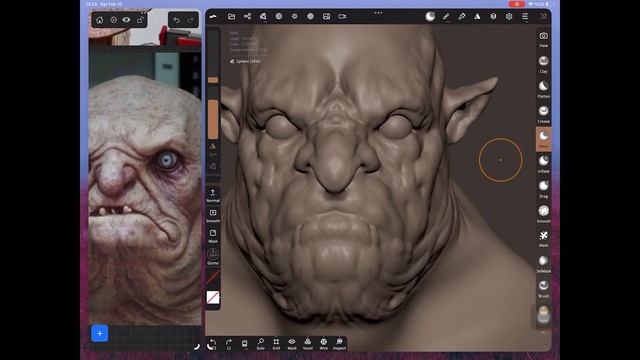
Task: Select the Inflate brush tool
Action: 543,164
